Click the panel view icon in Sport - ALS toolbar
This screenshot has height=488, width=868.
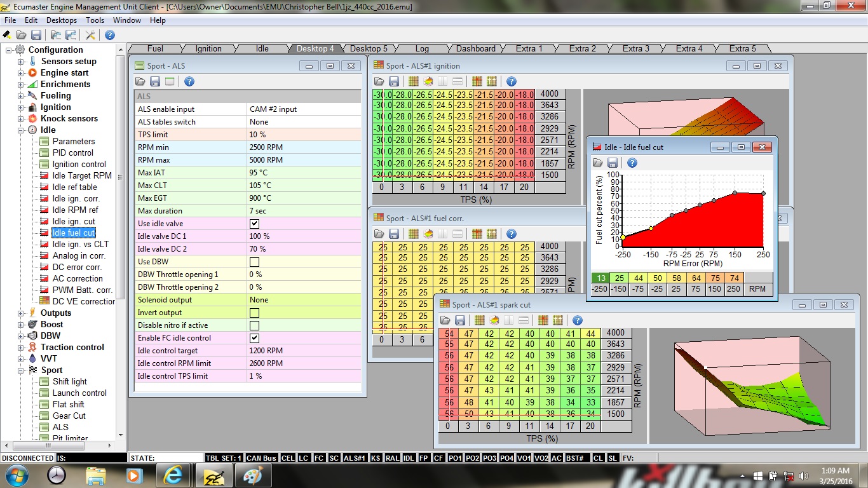[x=170, y=81]
